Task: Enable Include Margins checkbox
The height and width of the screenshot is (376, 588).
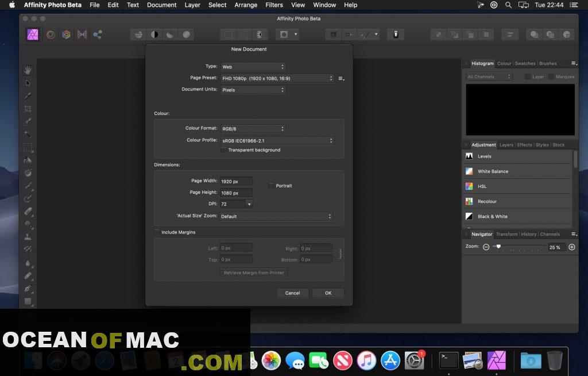Action: click(157, 232)
